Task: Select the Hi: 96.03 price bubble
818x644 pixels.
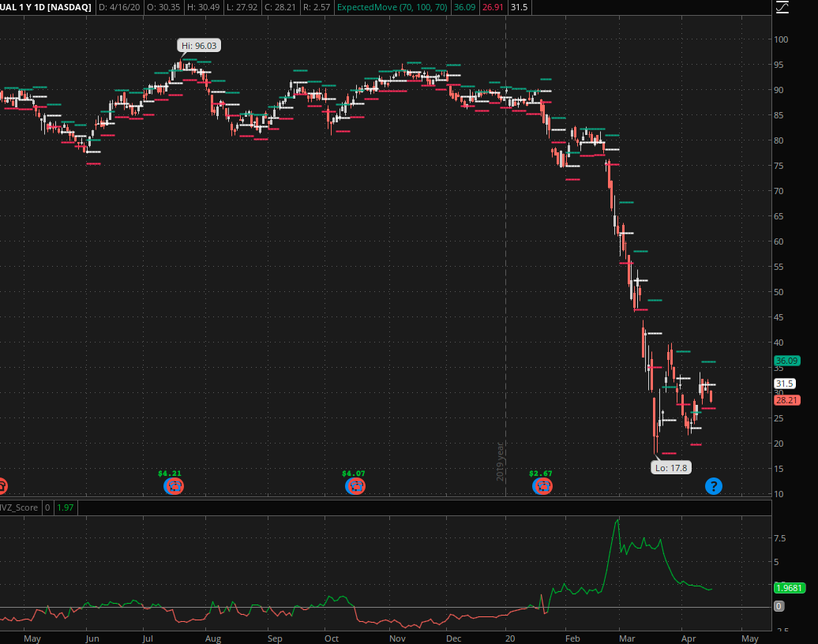Action: pos(199,46)
